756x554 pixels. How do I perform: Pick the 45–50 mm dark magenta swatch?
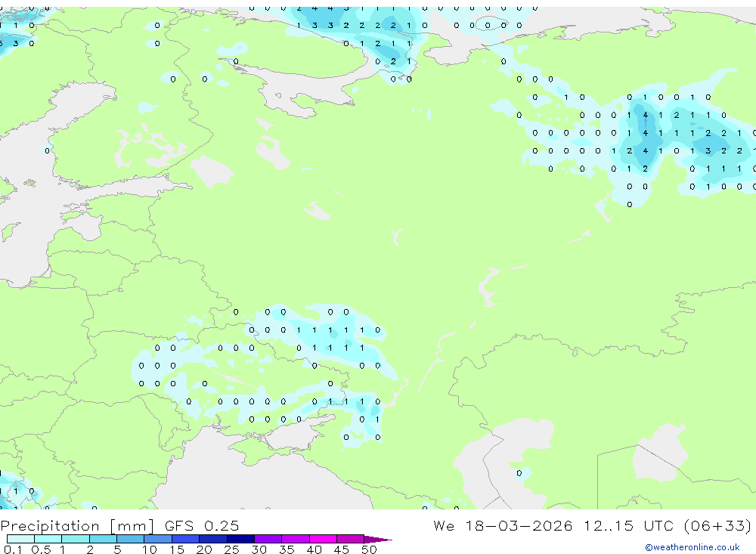coord(351,539)
